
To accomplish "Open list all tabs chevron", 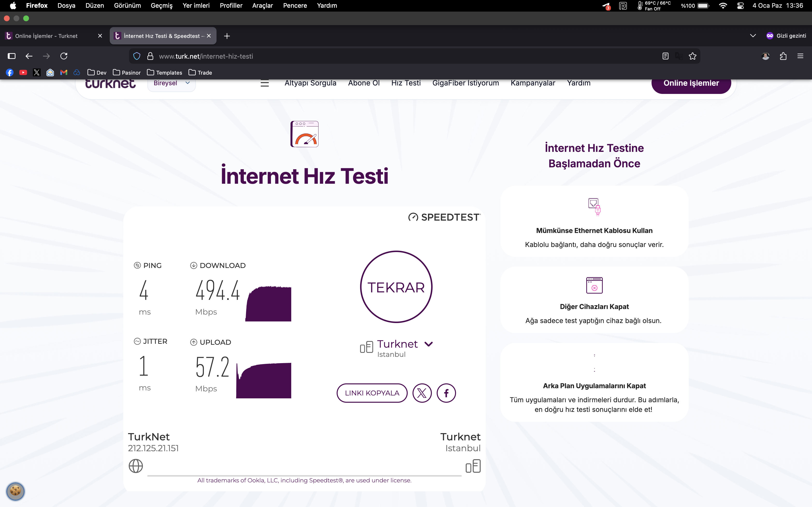I will point(753,36).
